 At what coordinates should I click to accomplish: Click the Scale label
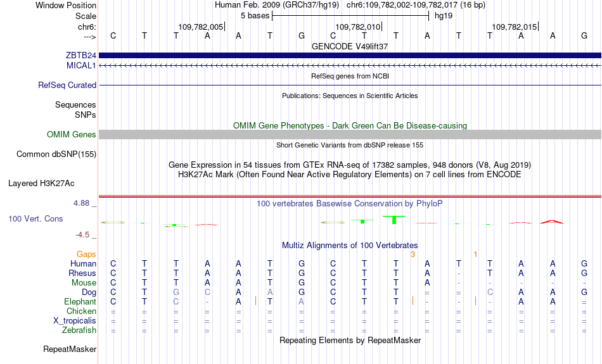coord(86,16)
